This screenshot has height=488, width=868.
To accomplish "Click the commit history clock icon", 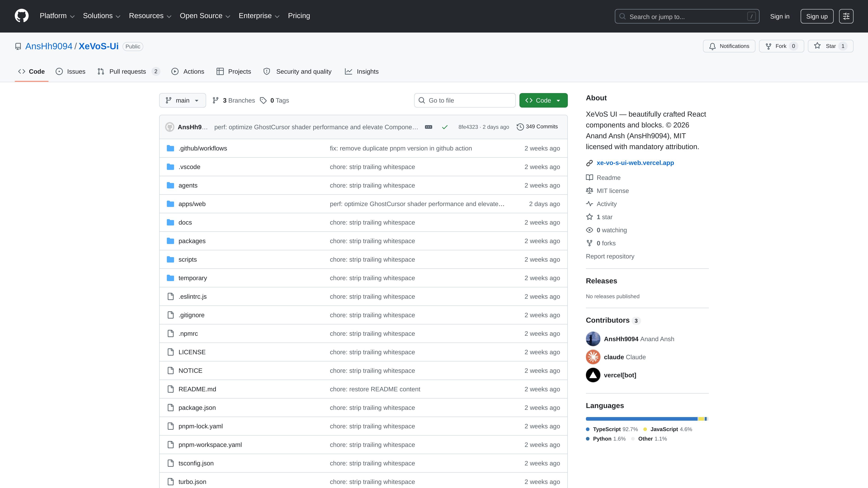I will pos(520,127).
